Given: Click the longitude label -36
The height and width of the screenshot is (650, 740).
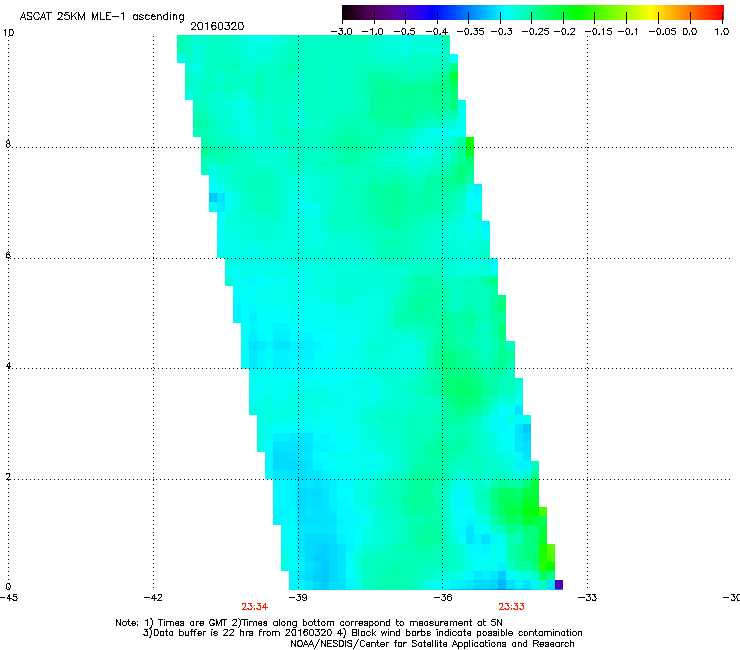Looking at the screenshot, I should pyautogui.click(x=443, y=598).
